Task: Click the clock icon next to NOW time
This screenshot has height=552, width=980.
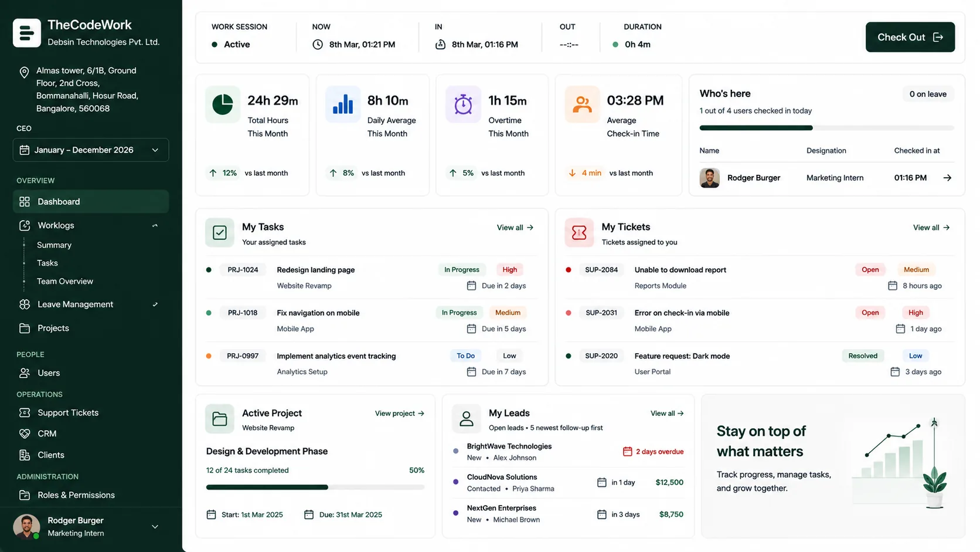Action: click(x=318, y=45)
